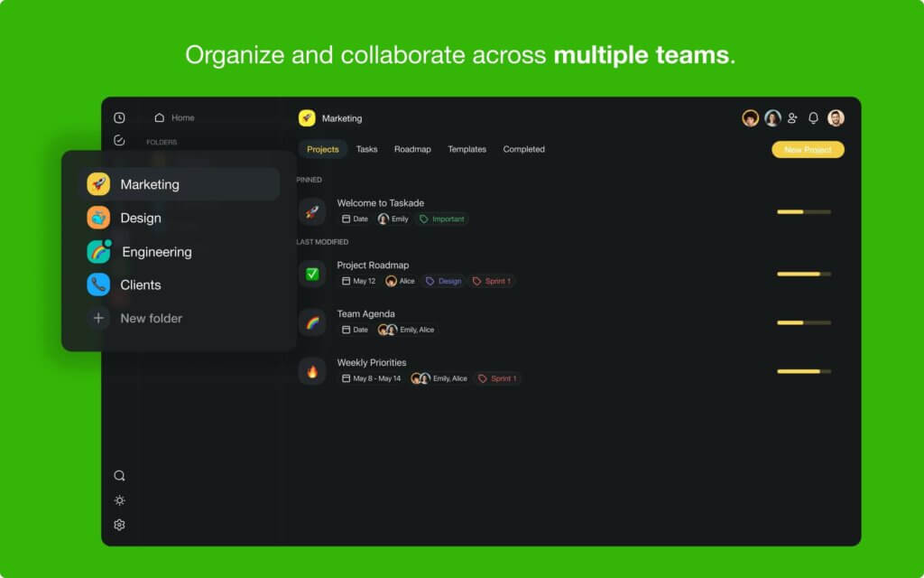Click the notifications bell icon

click(813, 118)
